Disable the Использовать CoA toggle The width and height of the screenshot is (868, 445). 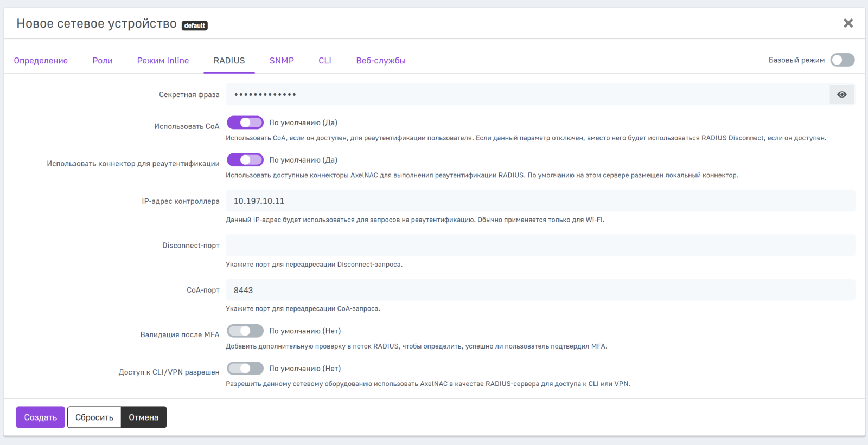[x=245, y=123]
